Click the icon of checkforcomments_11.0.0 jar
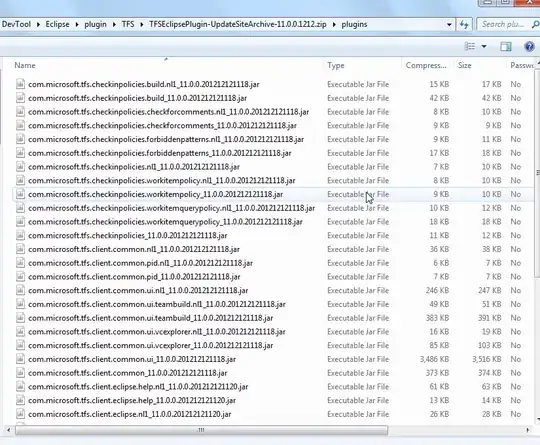Screen dimensions: 540x445 (20, 125)
